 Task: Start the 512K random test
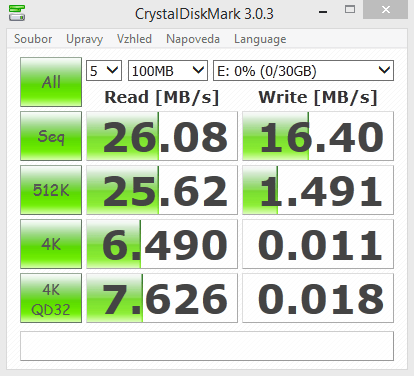click(x=51, y=190)
